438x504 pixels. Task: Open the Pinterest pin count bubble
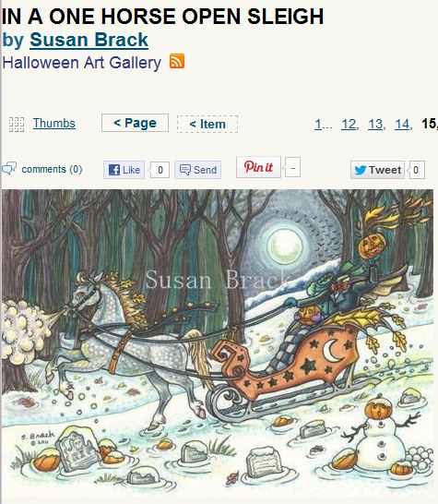click(x=292, y=167)
